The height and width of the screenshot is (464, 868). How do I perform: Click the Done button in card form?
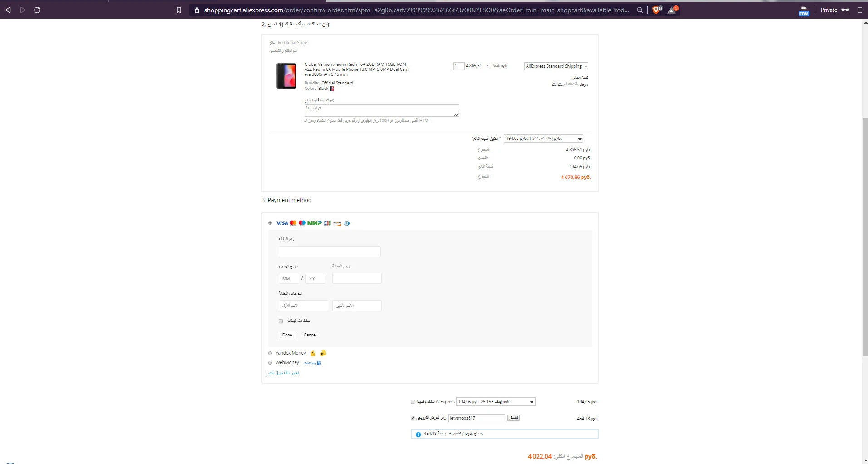[x=287, y=335]
